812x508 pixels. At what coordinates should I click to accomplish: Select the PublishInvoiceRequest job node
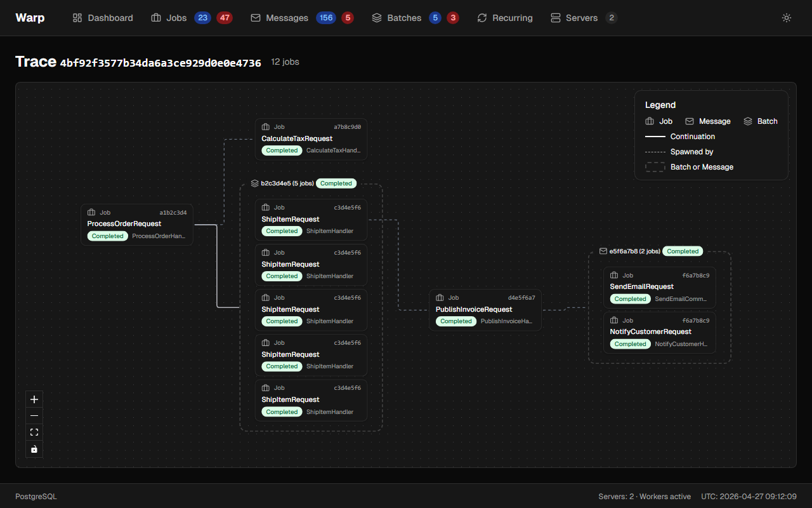point(485,310)
